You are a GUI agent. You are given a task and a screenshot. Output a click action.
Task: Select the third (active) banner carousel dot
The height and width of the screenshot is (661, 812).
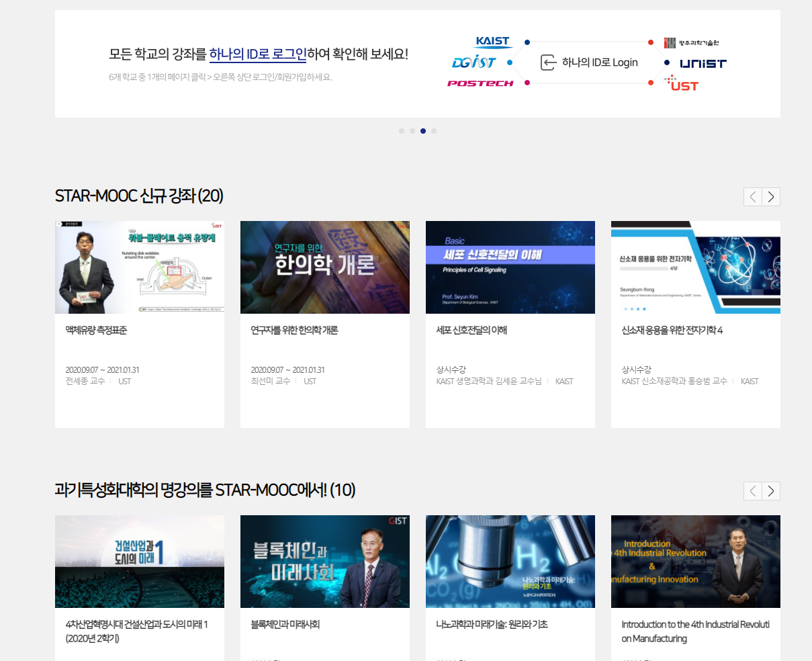[423, 131]
